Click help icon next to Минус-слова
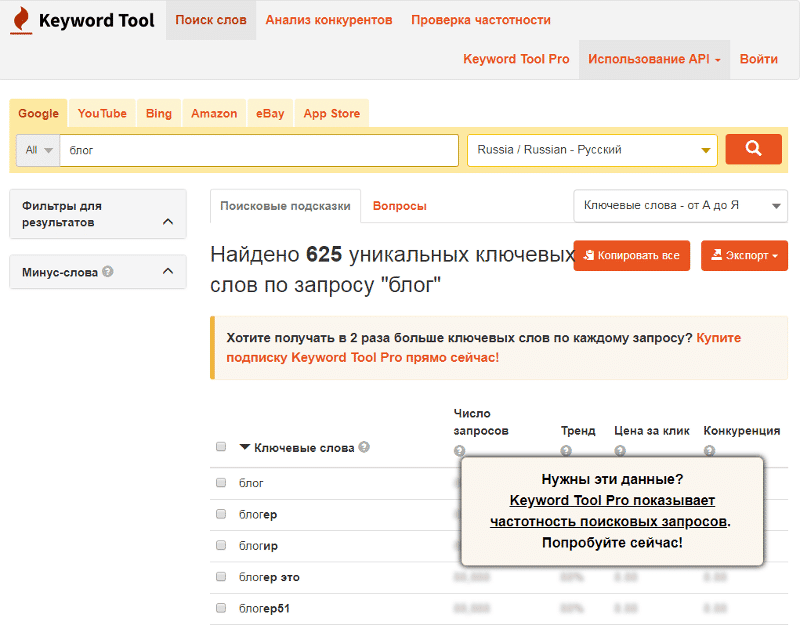Image resolution: width=800 pixels, height=625 pixels. point(108,271)
